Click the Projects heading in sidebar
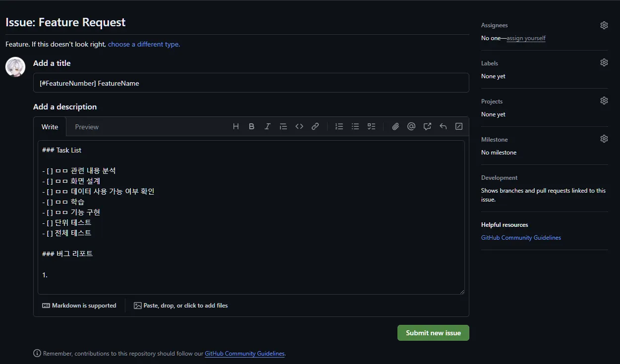 tap(492, 102)
